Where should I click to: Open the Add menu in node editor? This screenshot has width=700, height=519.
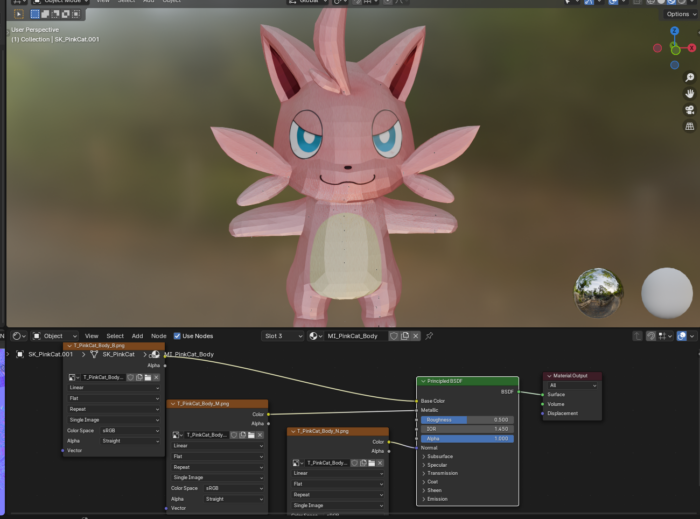(x=138, y=336)
